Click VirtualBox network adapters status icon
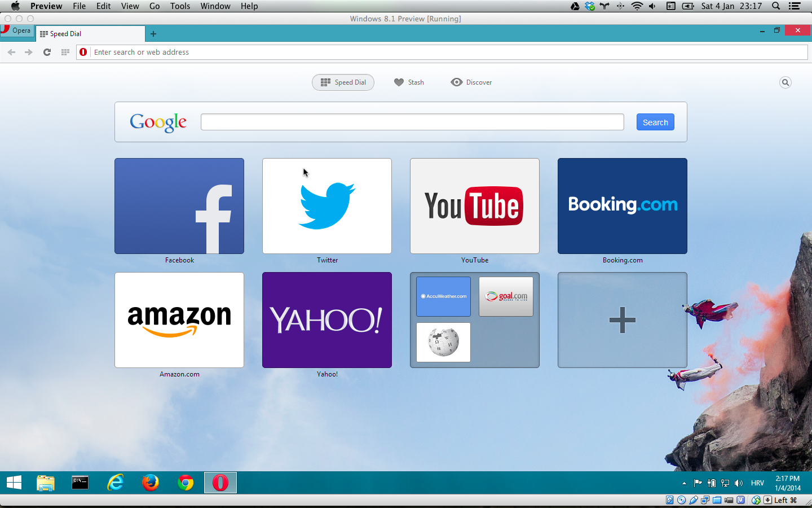812x508 pixels. 705,500
